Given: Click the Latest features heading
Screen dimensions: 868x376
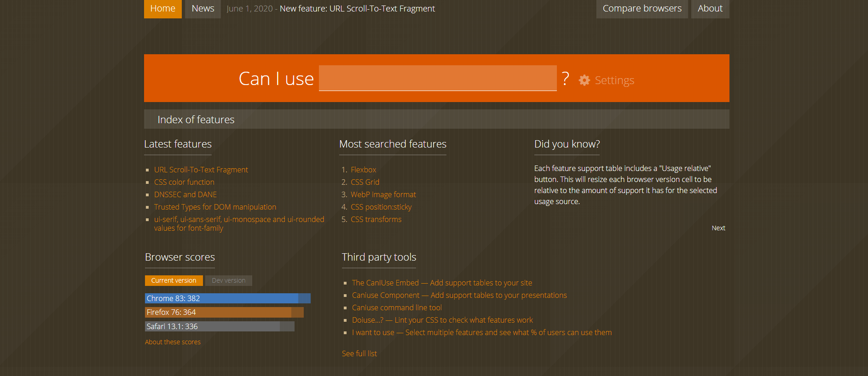Looking at the screenshot, I should [x=178, y=144].
